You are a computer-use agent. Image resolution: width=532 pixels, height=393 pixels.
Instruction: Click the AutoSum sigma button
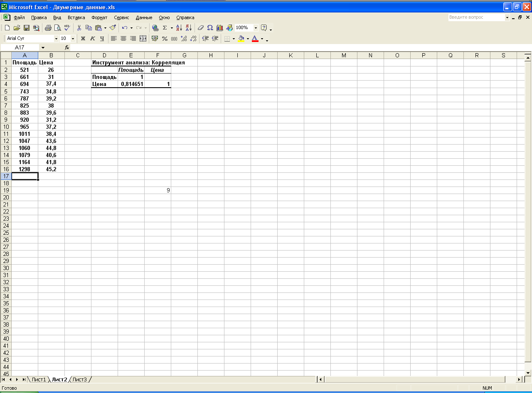tap(165, 28)
